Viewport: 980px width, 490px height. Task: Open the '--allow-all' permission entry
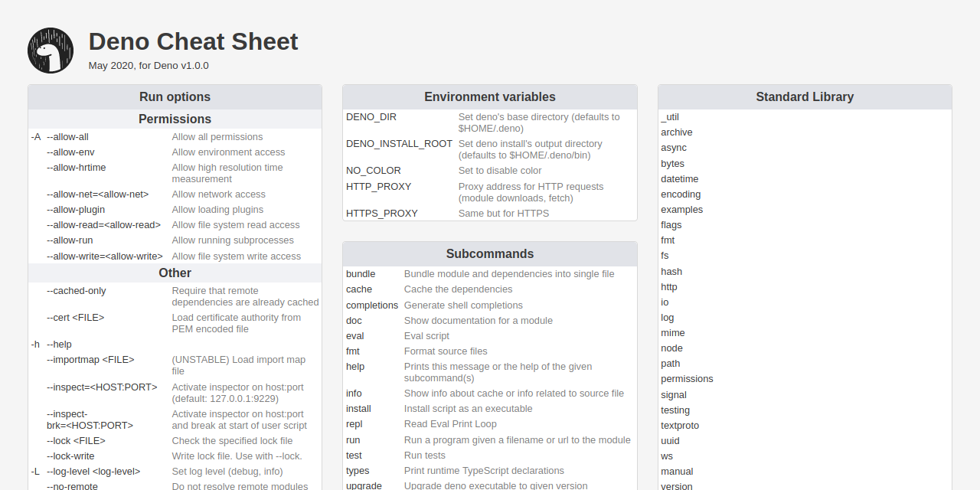pos(68,136)
